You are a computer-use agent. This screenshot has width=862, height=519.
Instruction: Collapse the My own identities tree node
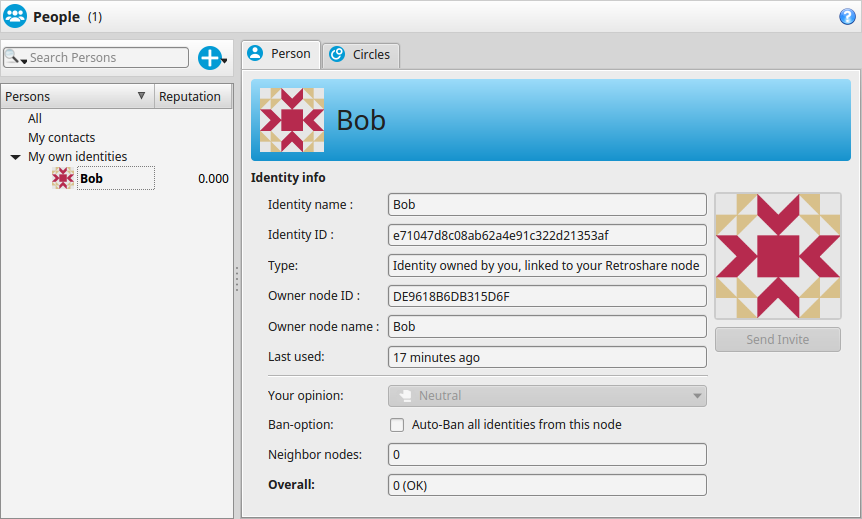16,157
